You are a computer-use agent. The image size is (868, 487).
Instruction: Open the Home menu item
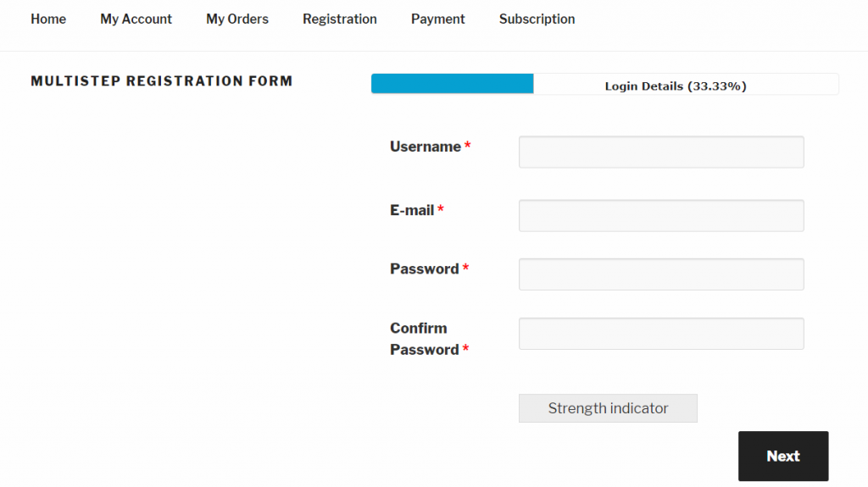coord(48,19)
